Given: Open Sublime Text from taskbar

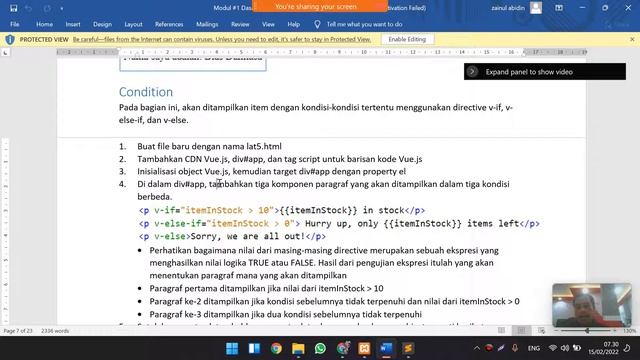Looking at the screenshot, I should pos(408,348).
